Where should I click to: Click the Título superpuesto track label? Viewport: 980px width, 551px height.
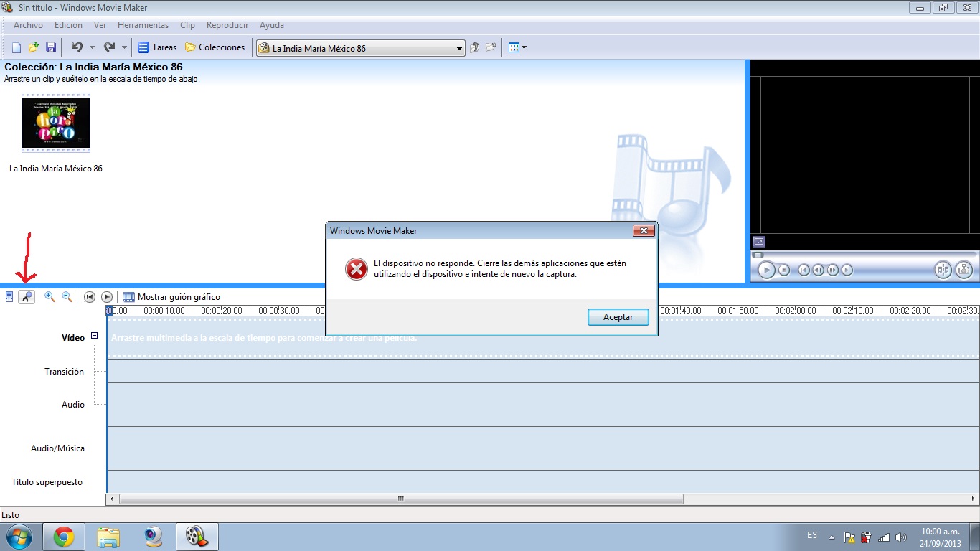[47, 482]
